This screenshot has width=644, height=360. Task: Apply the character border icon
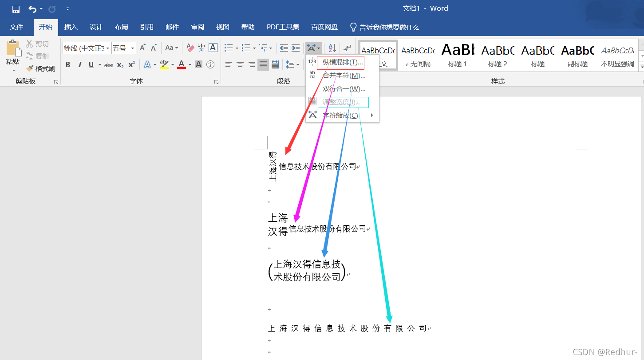pos(213,48)
